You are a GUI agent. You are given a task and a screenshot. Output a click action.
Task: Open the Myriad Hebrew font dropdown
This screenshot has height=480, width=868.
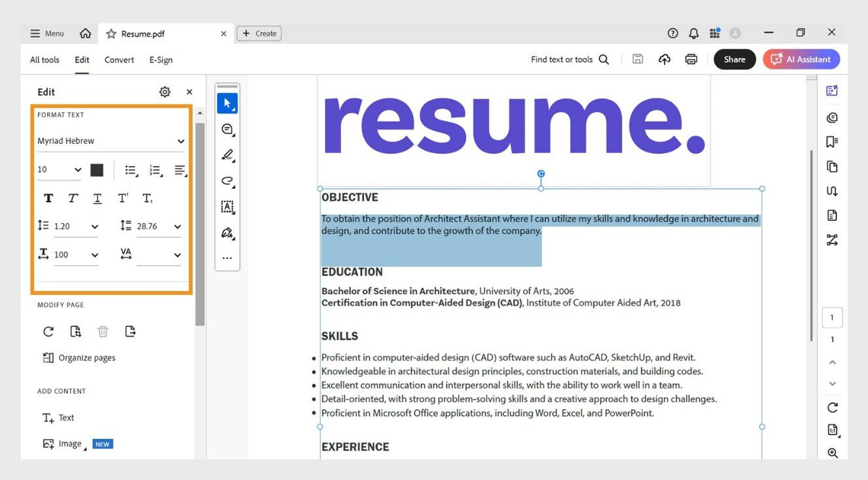pyautogui.click(x=111, y=141)
